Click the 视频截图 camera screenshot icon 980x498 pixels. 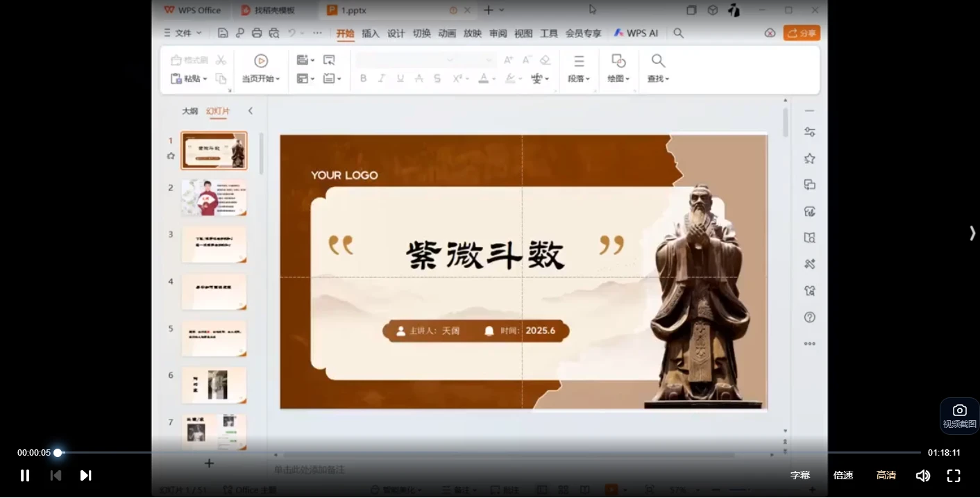[x=960, y=410]
